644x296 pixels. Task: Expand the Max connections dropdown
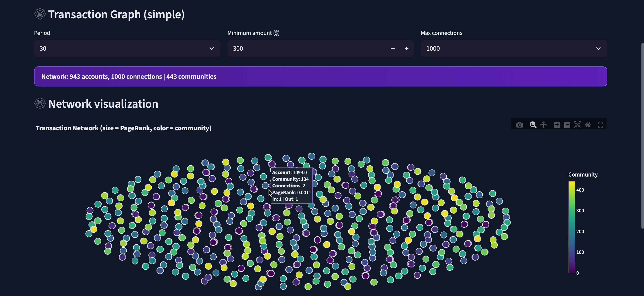(x=598, y=49)
